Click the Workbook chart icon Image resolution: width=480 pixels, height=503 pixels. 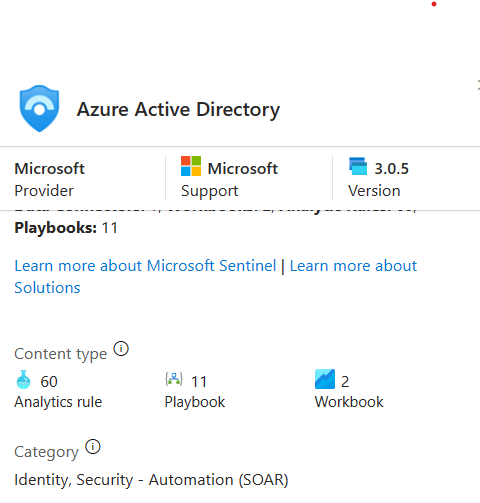click(325, 379)
